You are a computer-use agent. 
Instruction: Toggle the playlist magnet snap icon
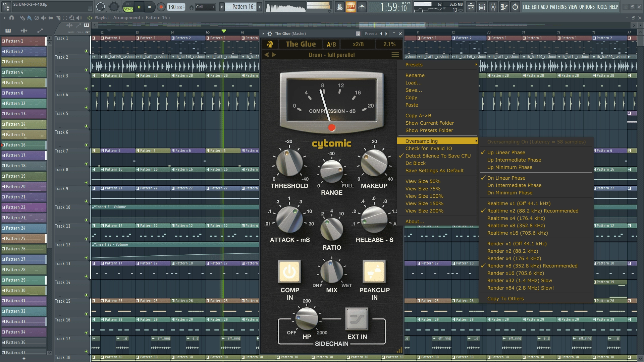click(12, 18)
